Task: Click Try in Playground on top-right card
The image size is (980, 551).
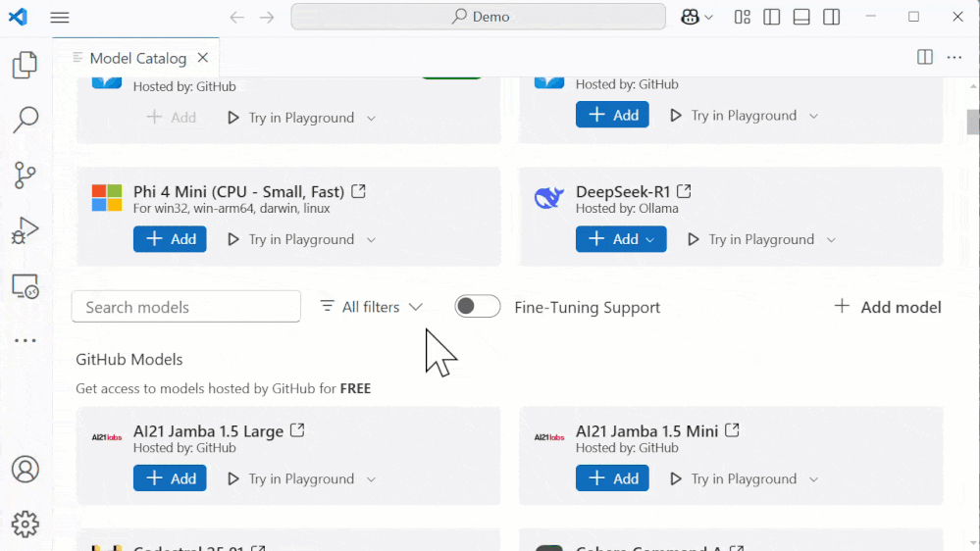Action: [x=734, y=116]
